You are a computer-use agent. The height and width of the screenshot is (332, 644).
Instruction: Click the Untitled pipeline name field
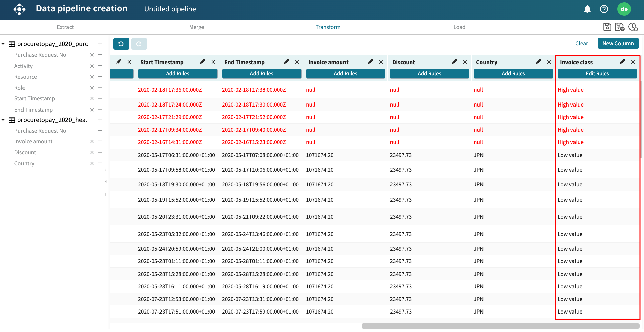pos(170,9)
